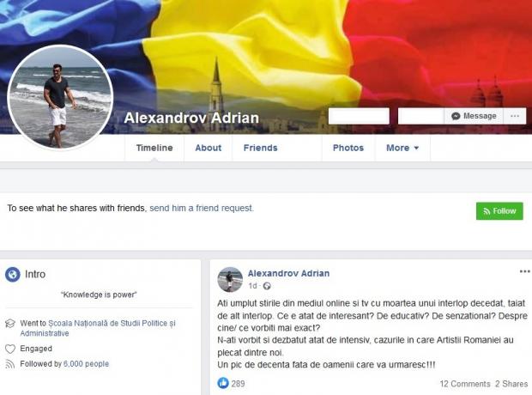
Task: Open the Friends tab
Action: pos(261,148)
